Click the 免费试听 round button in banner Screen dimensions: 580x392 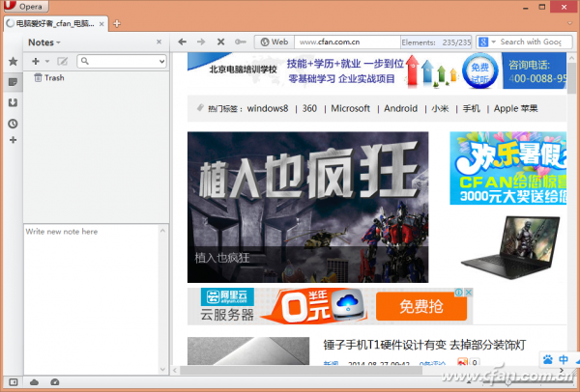point(479,70)
